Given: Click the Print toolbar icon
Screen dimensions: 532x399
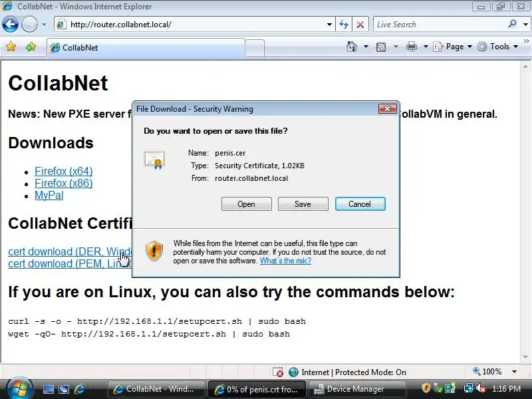Looking at the screenshot, I should [x=411, y=47].
